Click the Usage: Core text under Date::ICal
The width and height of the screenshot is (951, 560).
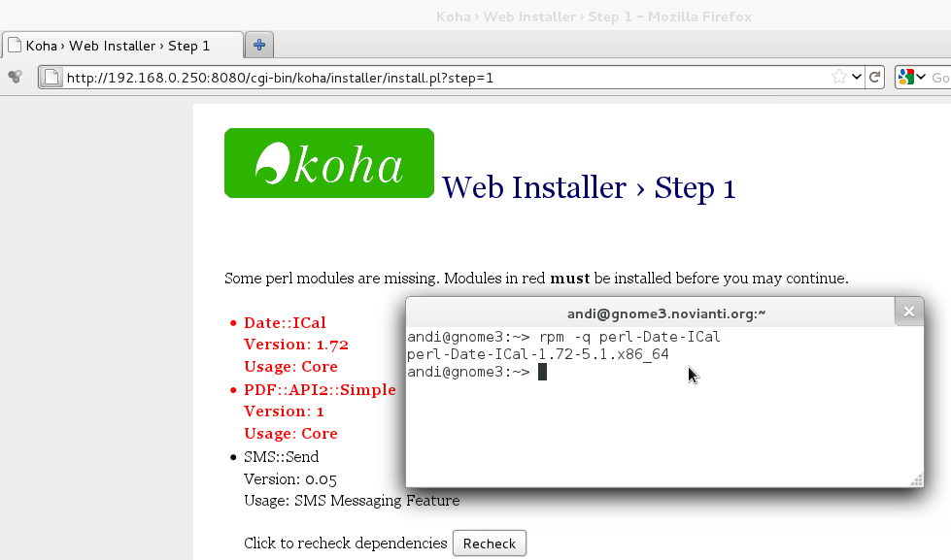click(290, 367)
